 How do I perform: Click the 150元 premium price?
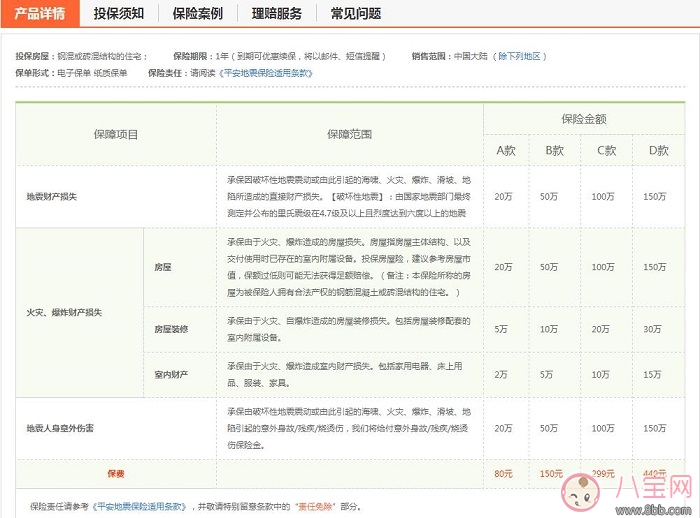551,473
